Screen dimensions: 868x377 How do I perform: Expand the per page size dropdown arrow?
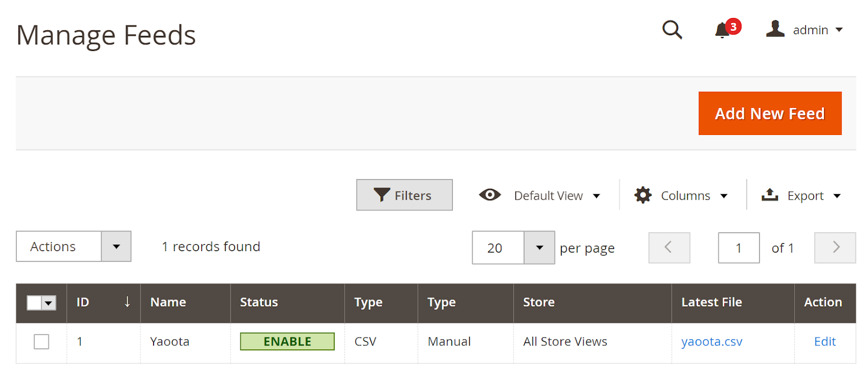539,248
